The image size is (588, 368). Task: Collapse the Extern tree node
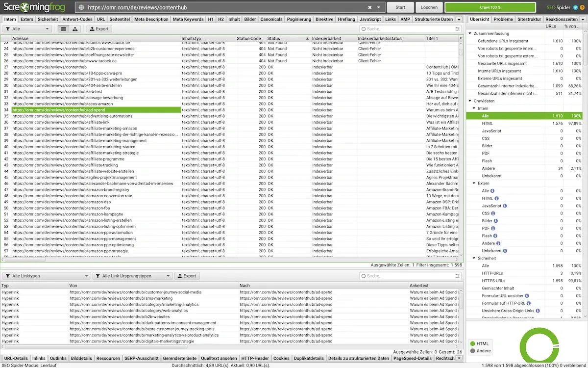[474, 184]
